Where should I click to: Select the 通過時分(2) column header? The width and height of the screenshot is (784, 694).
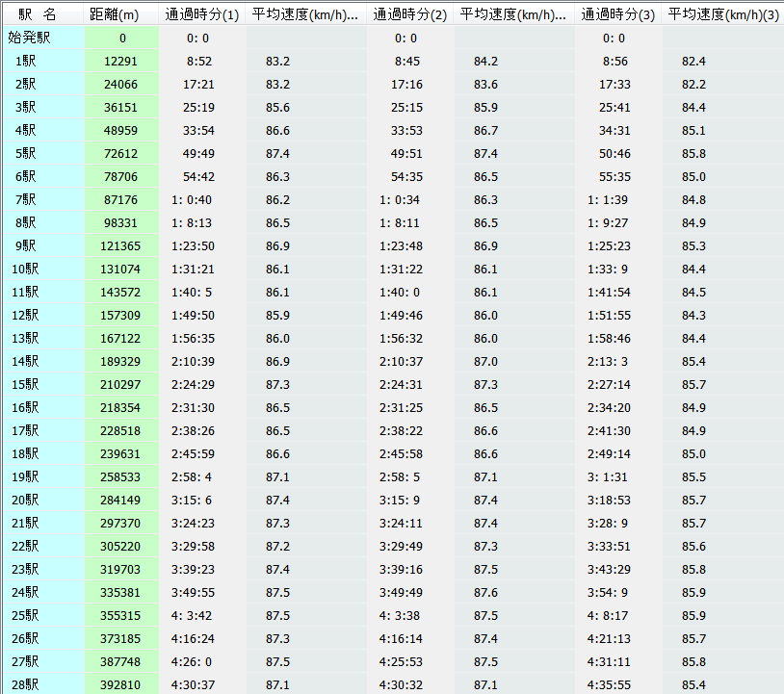pos(410,14)
